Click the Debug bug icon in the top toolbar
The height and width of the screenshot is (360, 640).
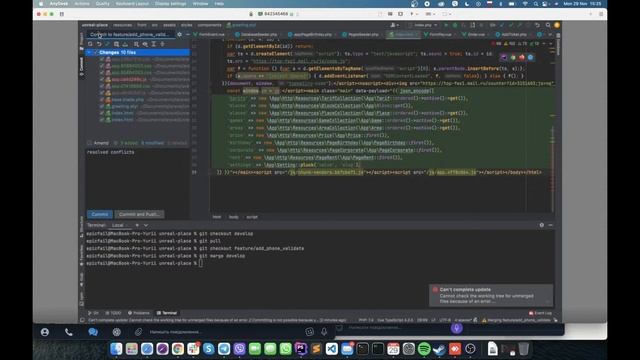point(455,25)
